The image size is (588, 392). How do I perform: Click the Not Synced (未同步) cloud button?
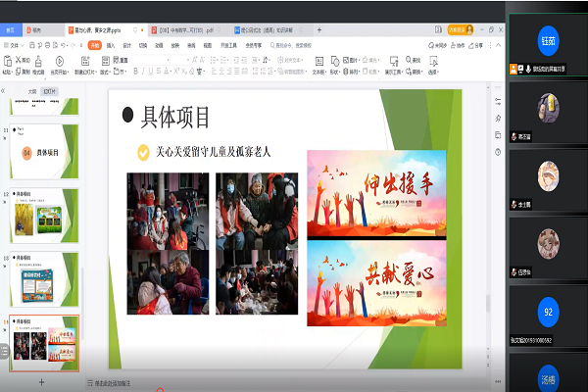pos(438,45)
